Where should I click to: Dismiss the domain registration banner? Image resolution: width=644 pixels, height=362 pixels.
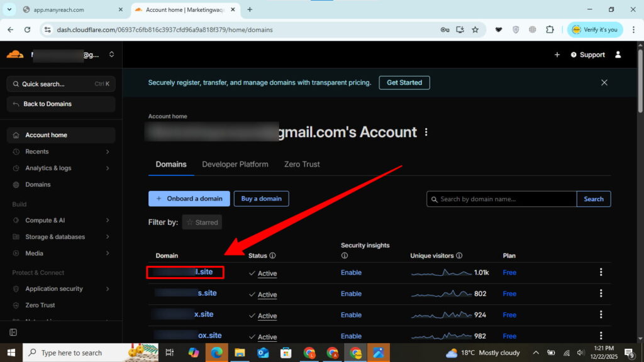[x=604, y=82]
